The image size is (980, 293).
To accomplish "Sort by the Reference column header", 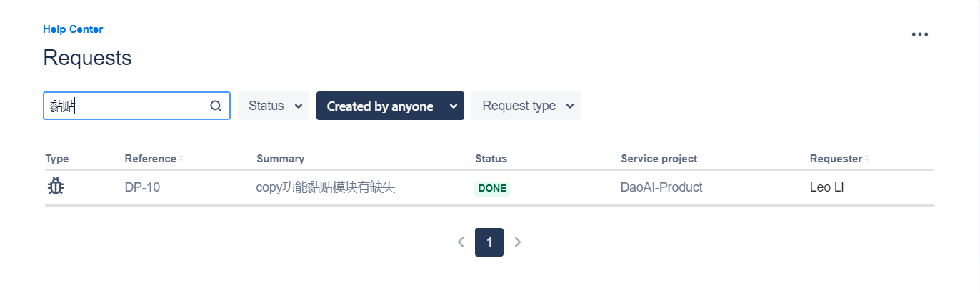I will (150, 159).
